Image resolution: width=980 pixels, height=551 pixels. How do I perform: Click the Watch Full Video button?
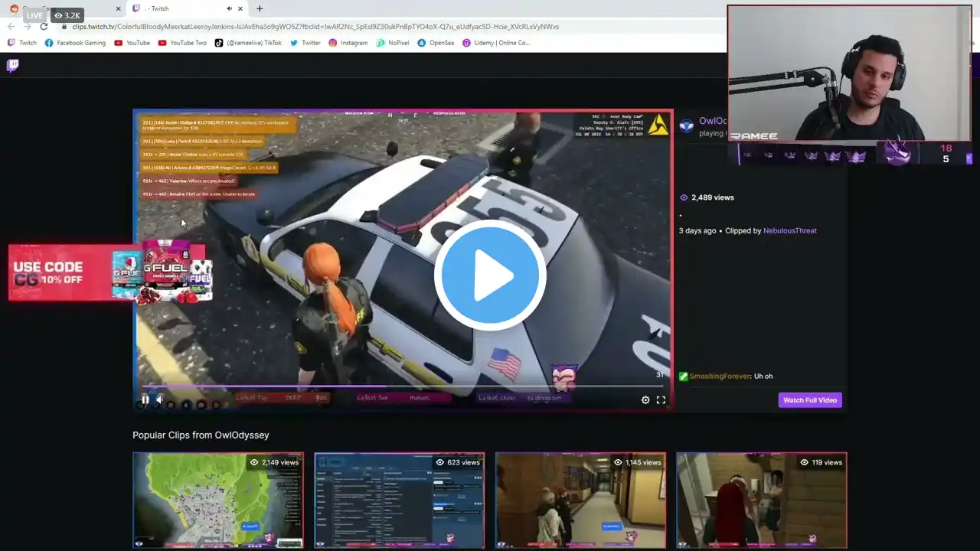point(810,400)
